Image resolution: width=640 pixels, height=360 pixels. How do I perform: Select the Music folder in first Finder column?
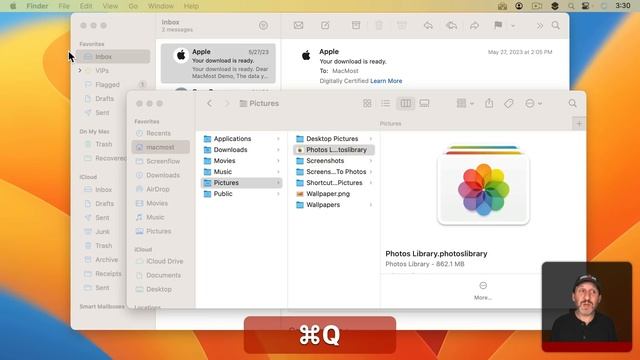coord(242,172)
